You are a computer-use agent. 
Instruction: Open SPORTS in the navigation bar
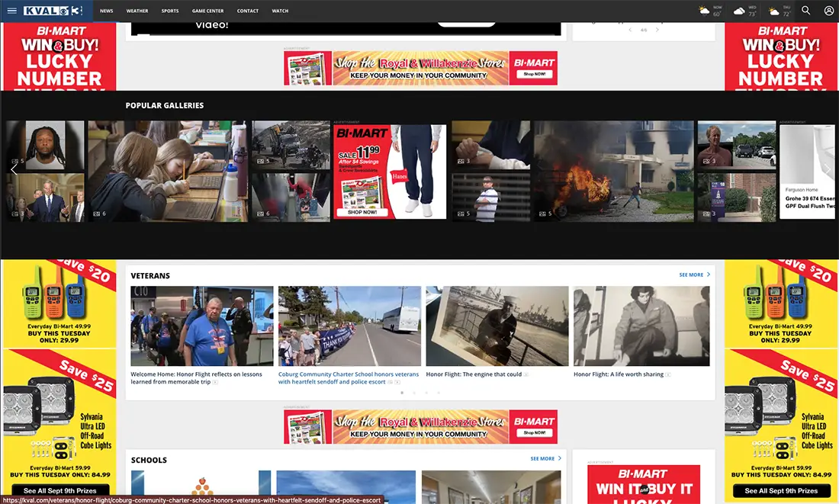tap(170, 11)
